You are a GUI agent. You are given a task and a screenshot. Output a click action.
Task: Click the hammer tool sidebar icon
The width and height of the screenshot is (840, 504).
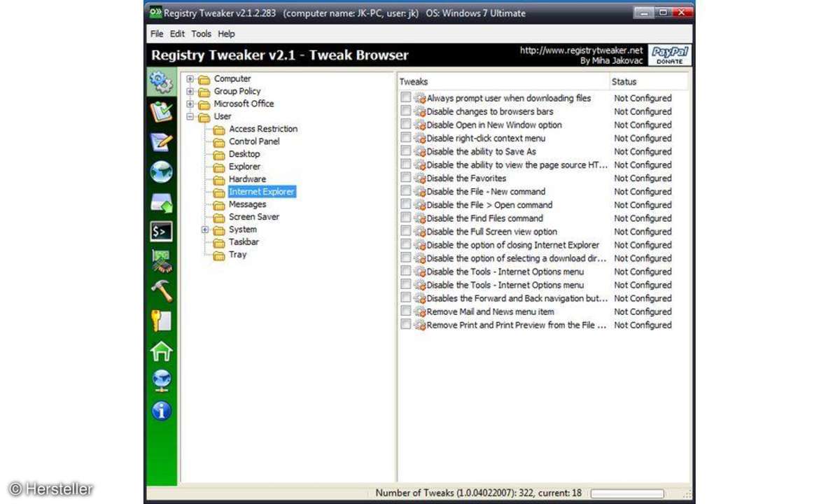(x=162, y=290)
